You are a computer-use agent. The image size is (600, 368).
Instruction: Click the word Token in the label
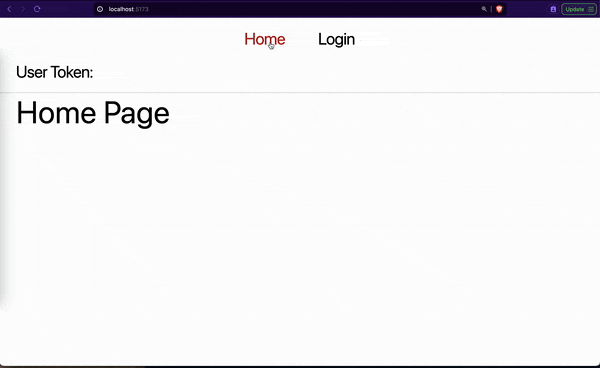tap(72, 72)
